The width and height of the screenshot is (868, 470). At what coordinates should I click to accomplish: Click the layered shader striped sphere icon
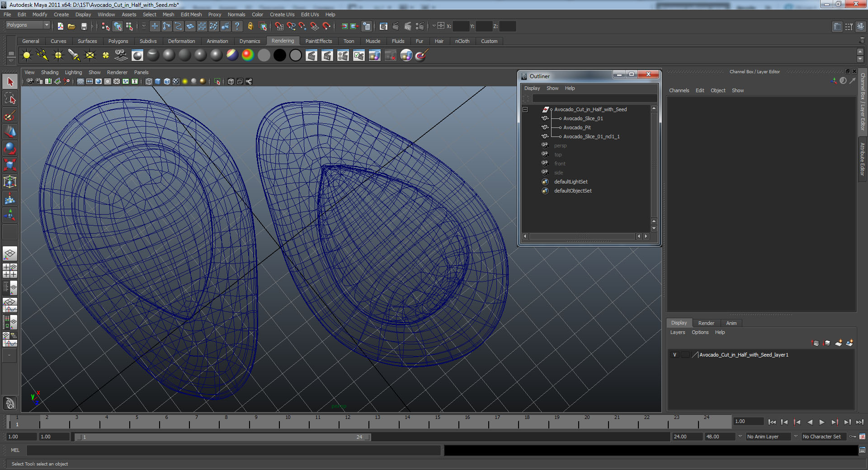232,55
